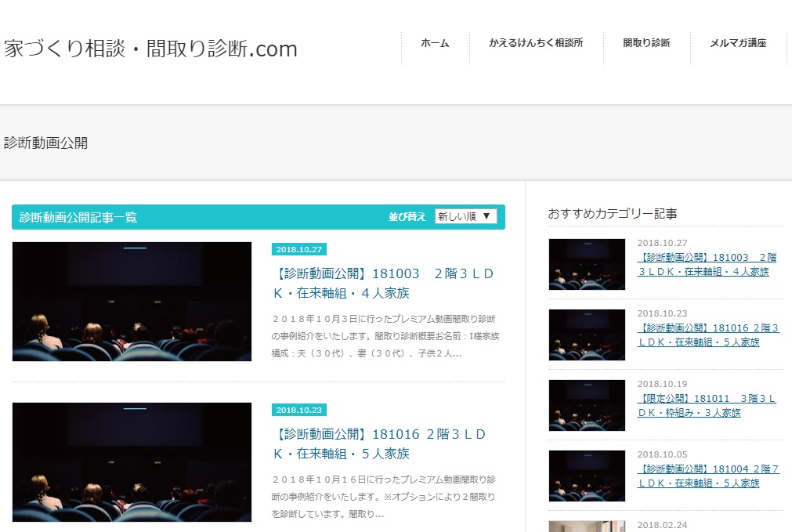Click the thumbnail of the 181016 article in main list

(132, 462)
